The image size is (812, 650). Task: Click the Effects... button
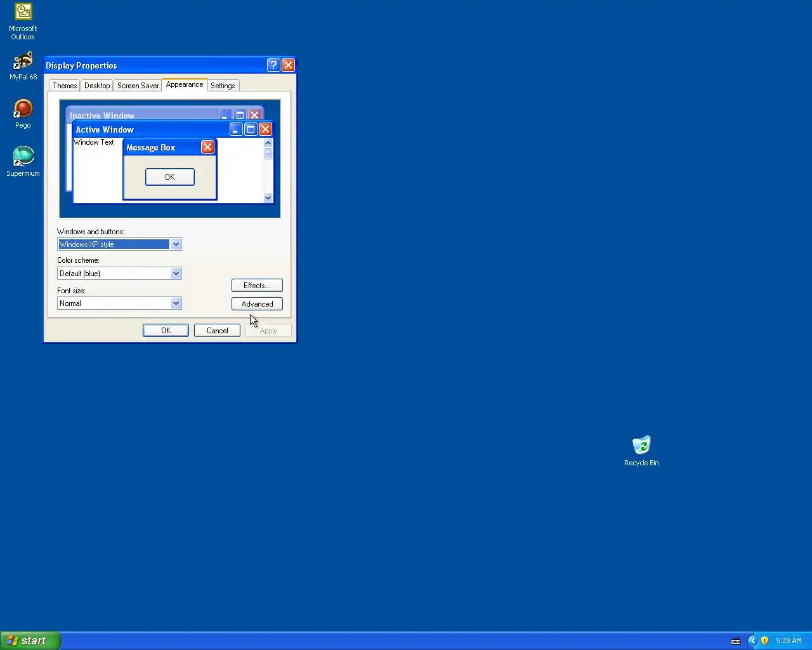click(257, 286)
